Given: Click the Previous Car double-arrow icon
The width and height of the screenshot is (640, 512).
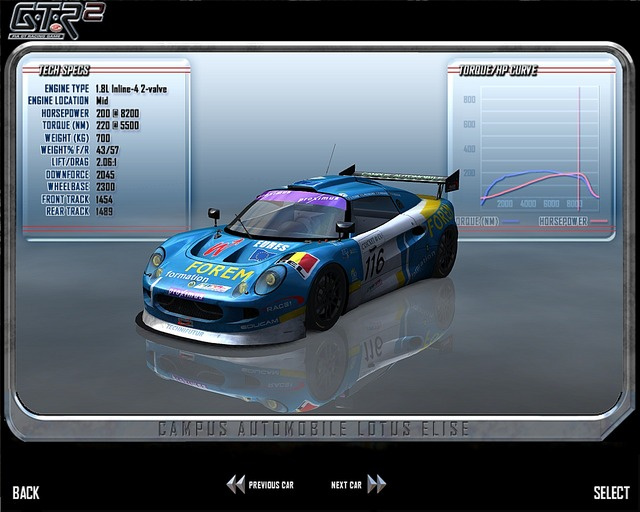Looking at the screenshot, I should coord(236,484).
